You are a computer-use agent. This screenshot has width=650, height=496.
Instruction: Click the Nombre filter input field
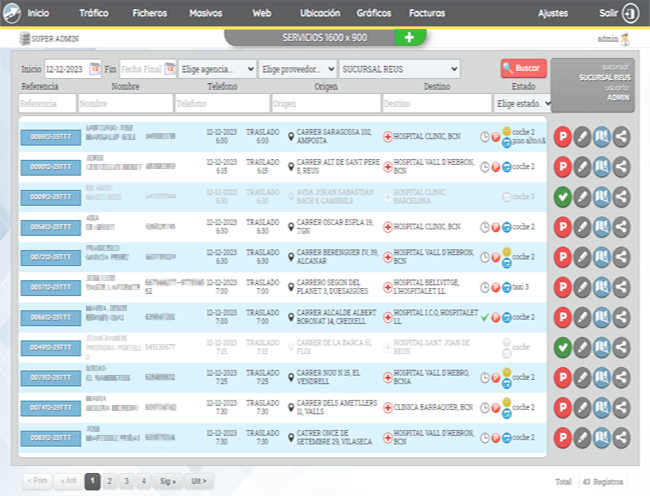[126, 104]
